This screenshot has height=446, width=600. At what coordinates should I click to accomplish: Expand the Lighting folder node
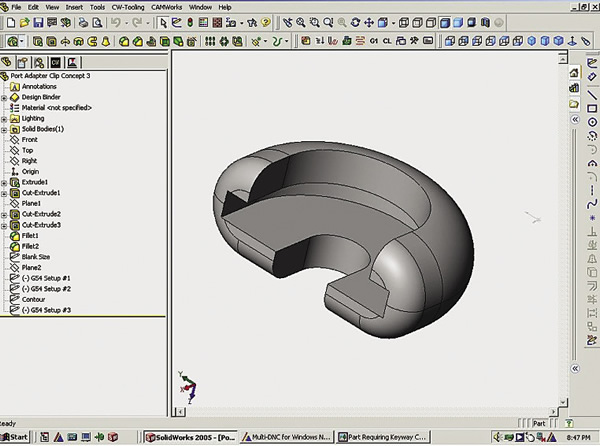pos(4,119)
